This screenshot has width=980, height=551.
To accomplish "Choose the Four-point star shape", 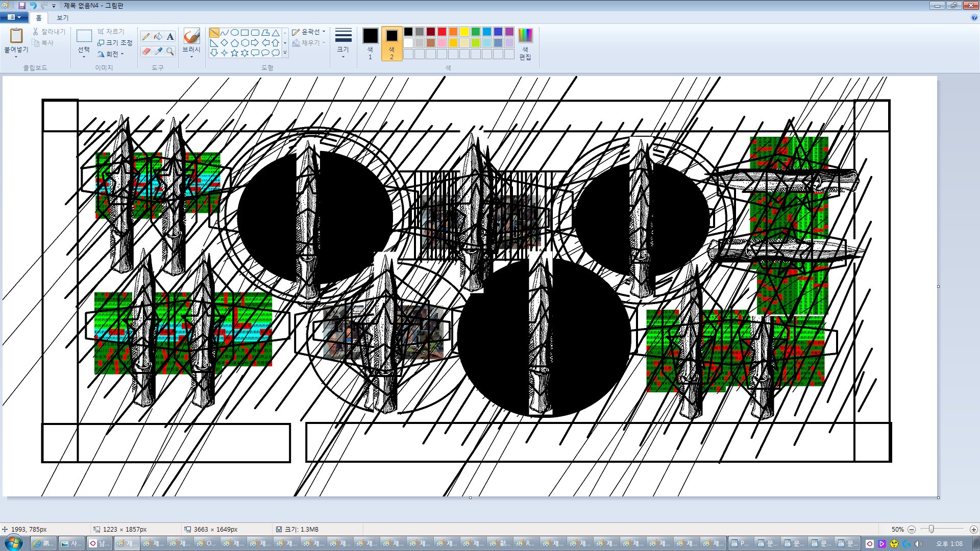I will [225, 53].
